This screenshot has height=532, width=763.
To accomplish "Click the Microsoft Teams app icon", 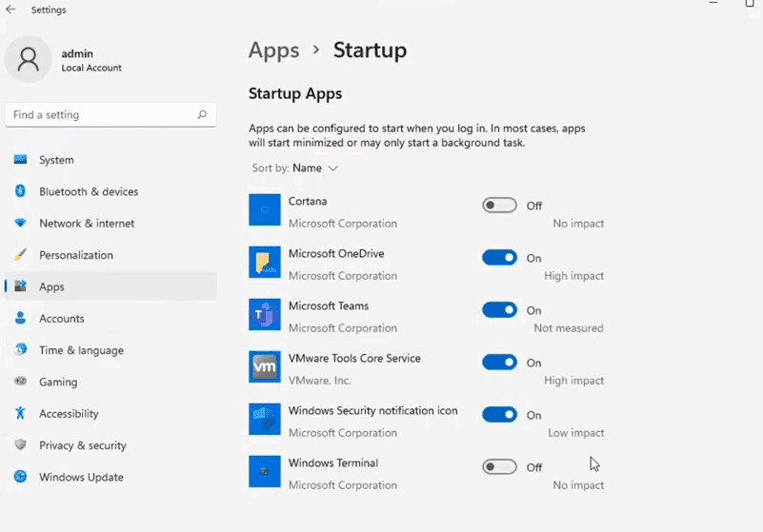I will [265, 315].
